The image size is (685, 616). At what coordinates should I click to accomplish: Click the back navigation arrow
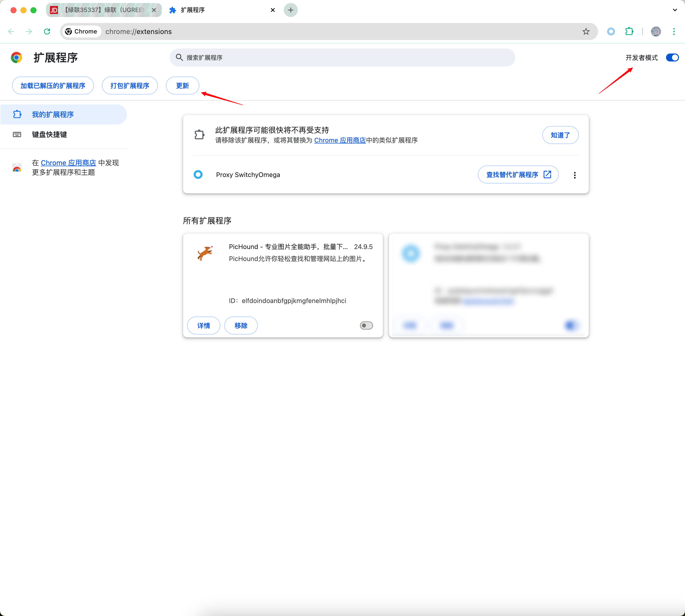pyautogui.click(x=11, y=31)
